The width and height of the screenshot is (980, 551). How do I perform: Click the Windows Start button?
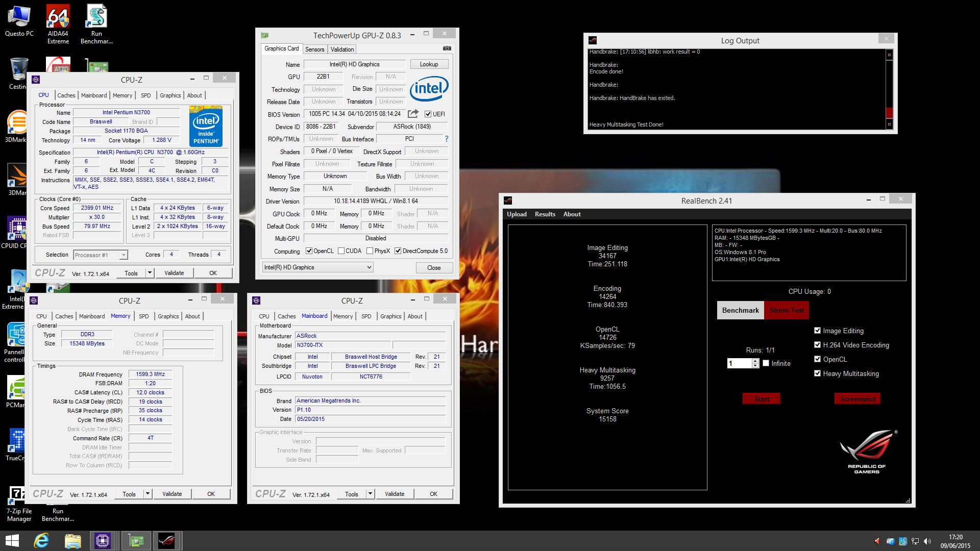tap(12, 541)
